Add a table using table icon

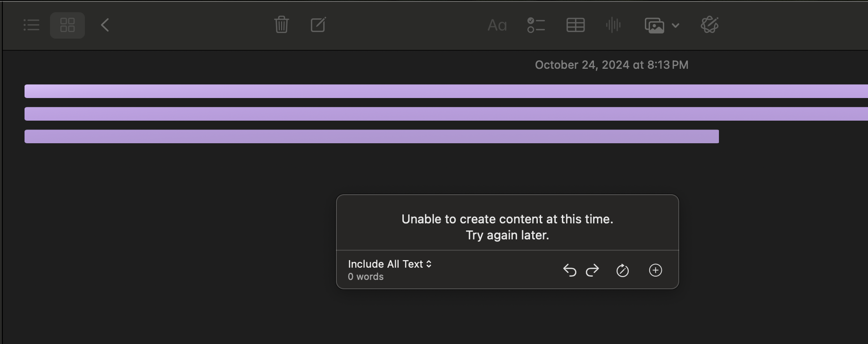pyautogui.click(x=576, y=25)
